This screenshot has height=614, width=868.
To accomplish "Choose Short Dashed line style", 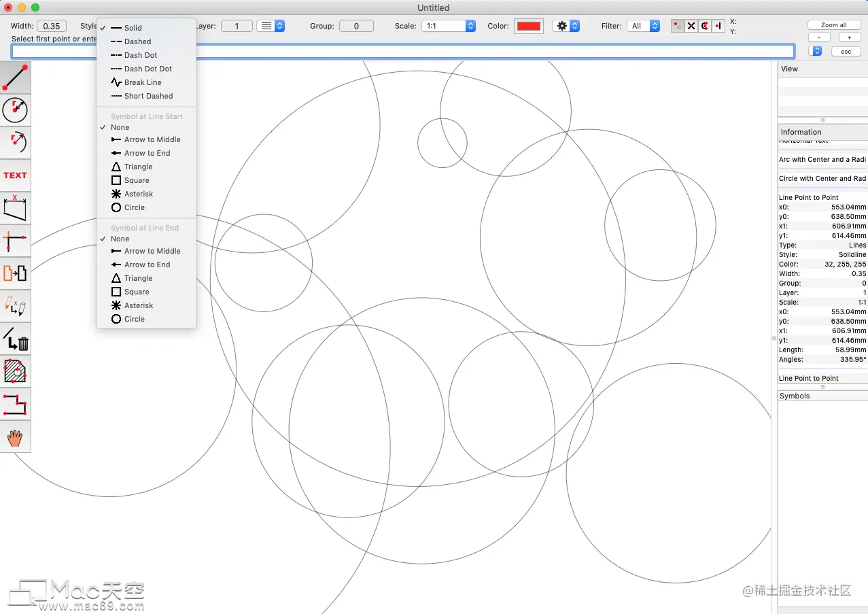I will 146,96.
